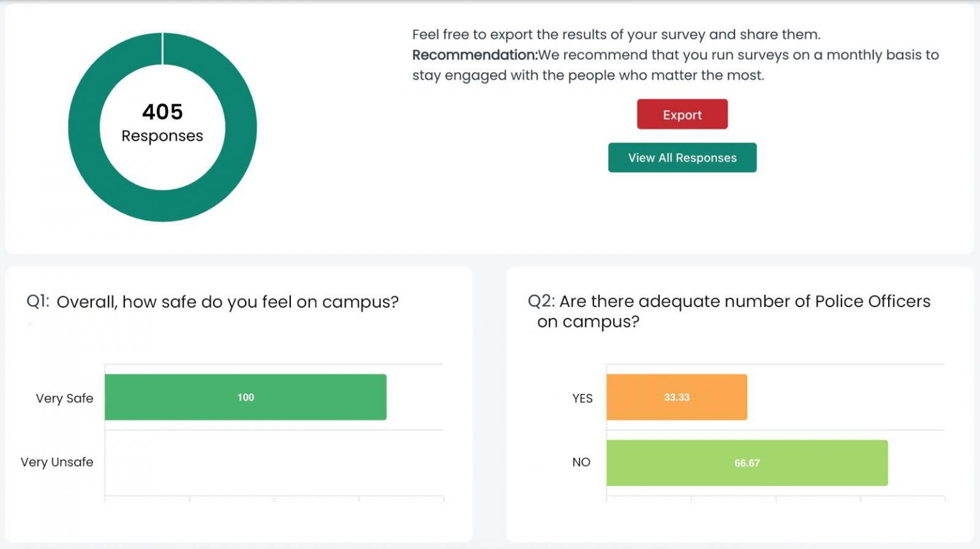This screenshot has width=980, height=549.
Task: Click the center of the responses ring
Action: coord(163,124)
